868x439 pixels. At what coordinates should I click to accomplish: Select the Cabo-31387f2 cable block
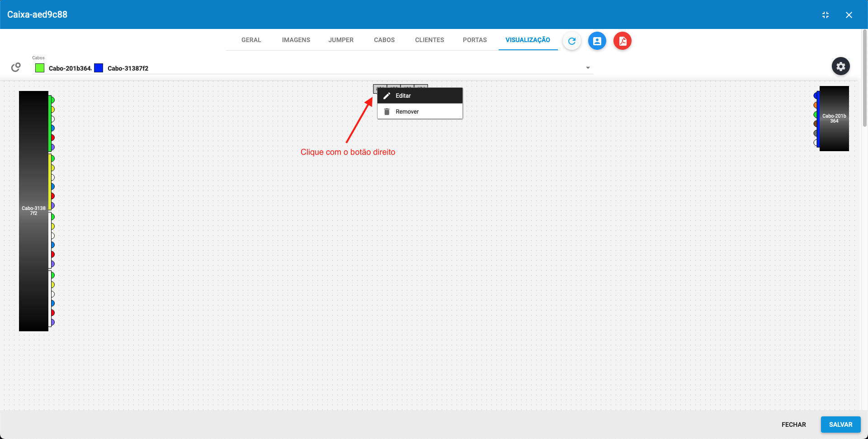(x=33, y=211)
